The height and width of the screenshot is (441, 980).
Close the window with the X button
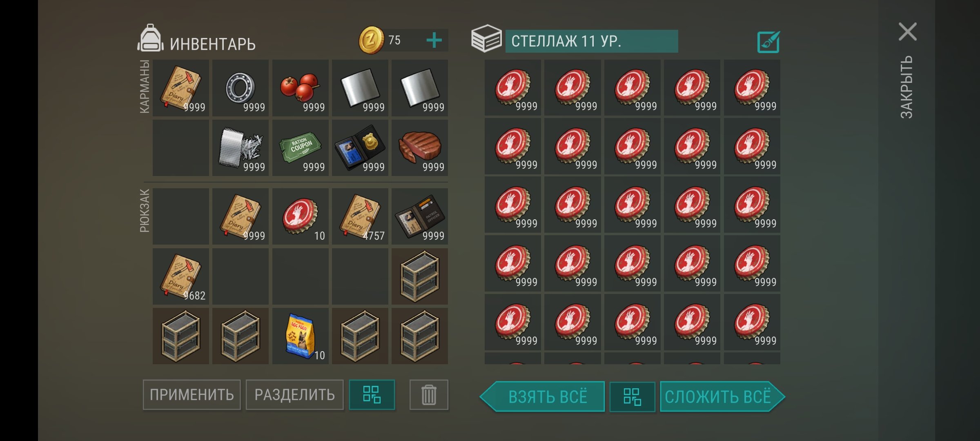click(908, 32)
